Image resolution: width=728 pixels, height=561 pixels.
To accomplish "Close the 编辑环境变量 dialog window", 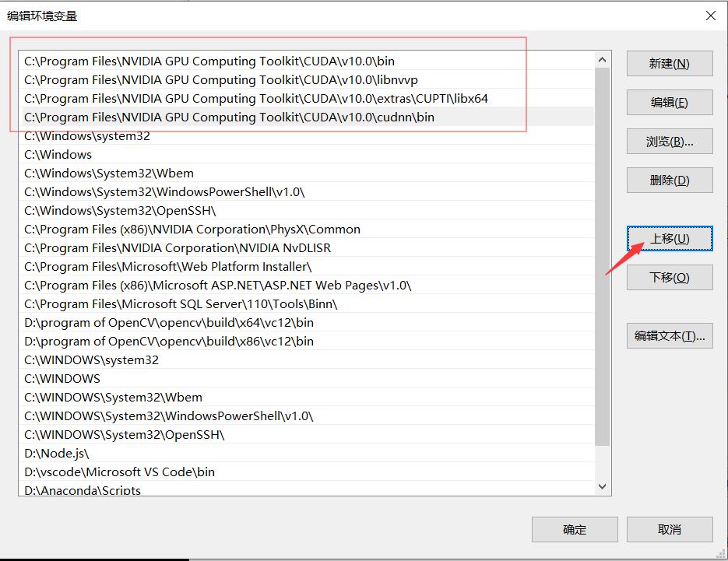I will [710, 16].
